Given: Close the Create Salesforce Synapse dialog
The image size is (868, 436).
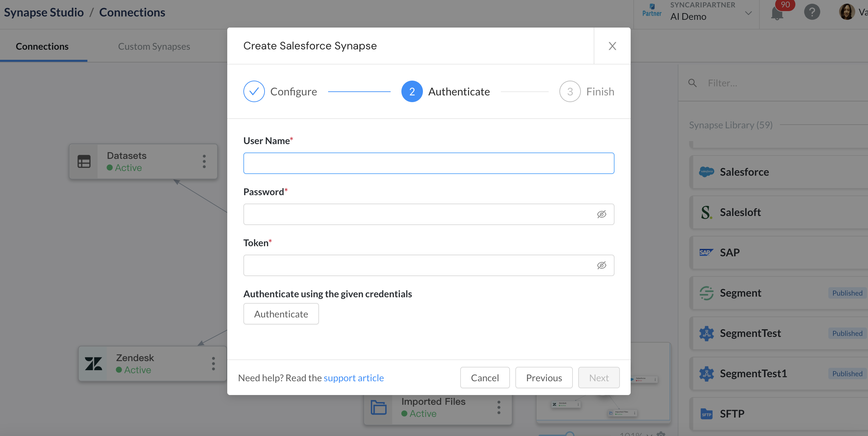Looking at the screenshot, I should [x=612, y=46].
